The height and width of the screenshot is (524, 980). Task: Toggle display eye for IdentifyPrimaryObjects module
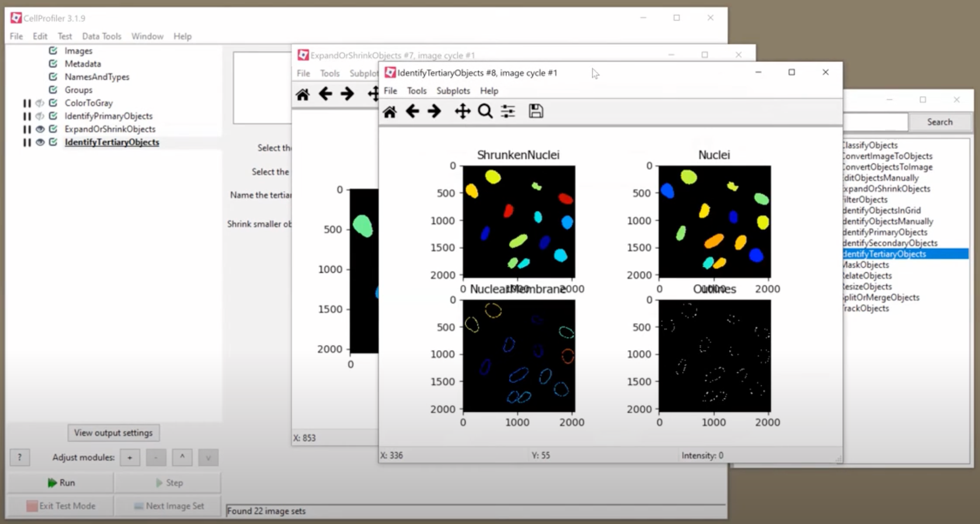pyautogui.click(x=40, y=116)
